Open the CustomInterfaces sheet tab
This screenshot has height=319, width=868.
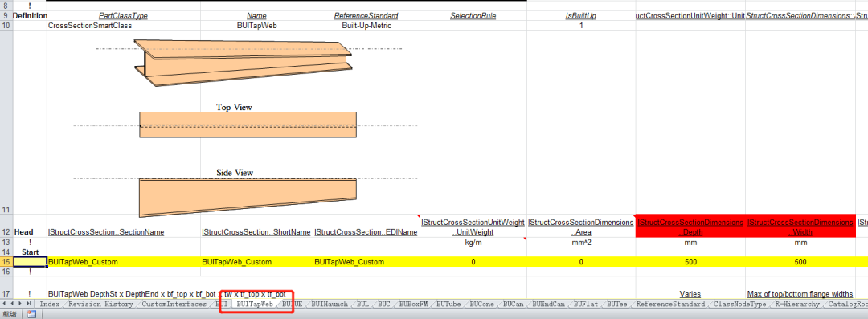tap(174, 304)
